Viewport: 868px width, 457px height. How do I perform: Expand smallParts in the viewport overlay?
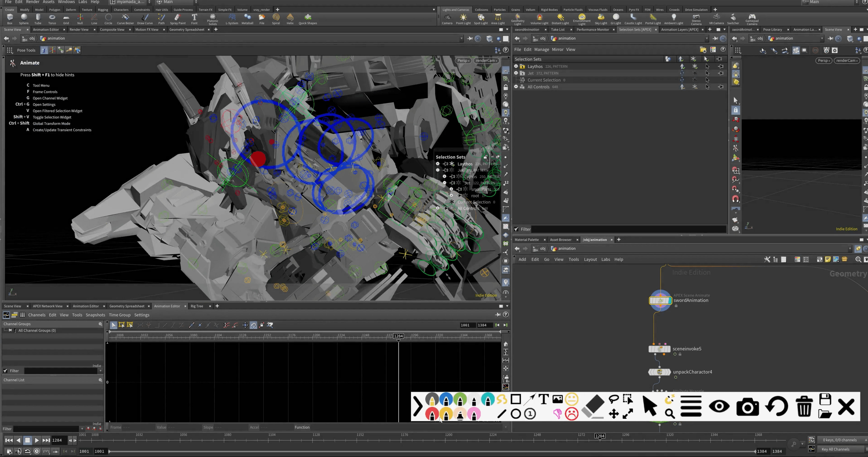point(451,189)
